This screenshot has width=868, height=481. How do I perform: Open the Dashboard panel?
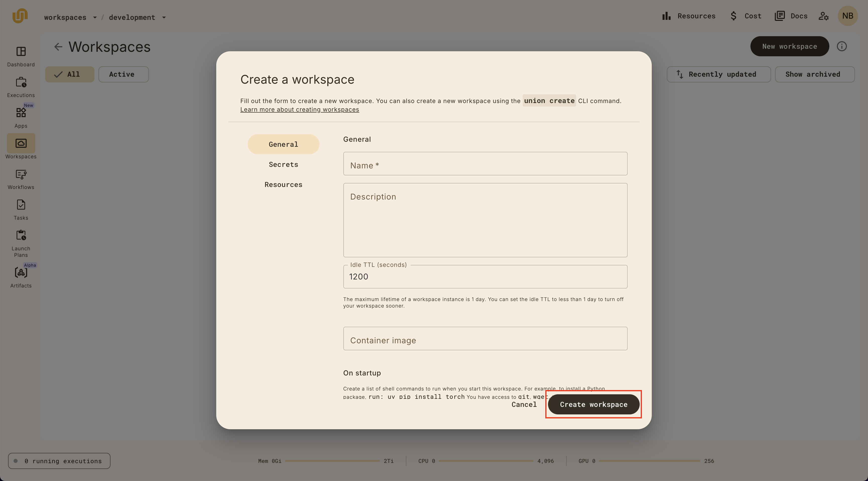(x=21, y=56)
